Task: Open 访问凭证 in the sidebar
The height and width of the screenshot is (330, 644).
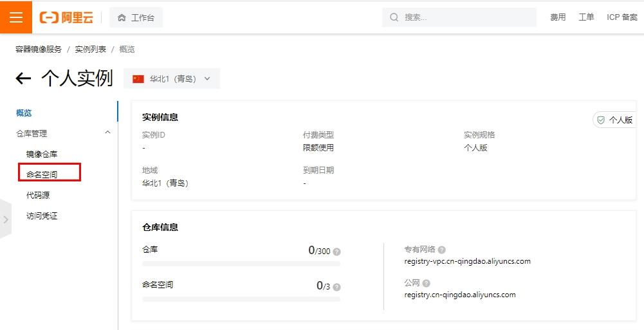Action: (x=42, y=216)
